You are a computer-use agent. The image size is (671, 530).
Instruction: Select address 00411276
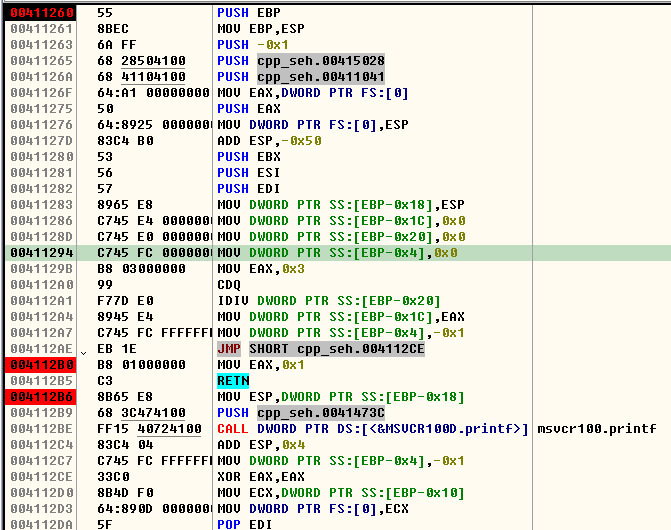[x=42, y=125]
